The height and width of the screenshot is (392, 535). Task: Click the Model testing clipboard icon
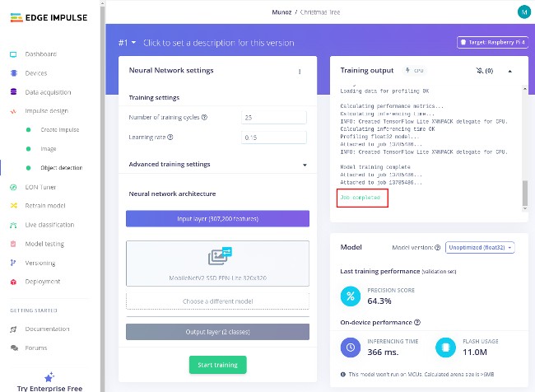click(13, 244)
